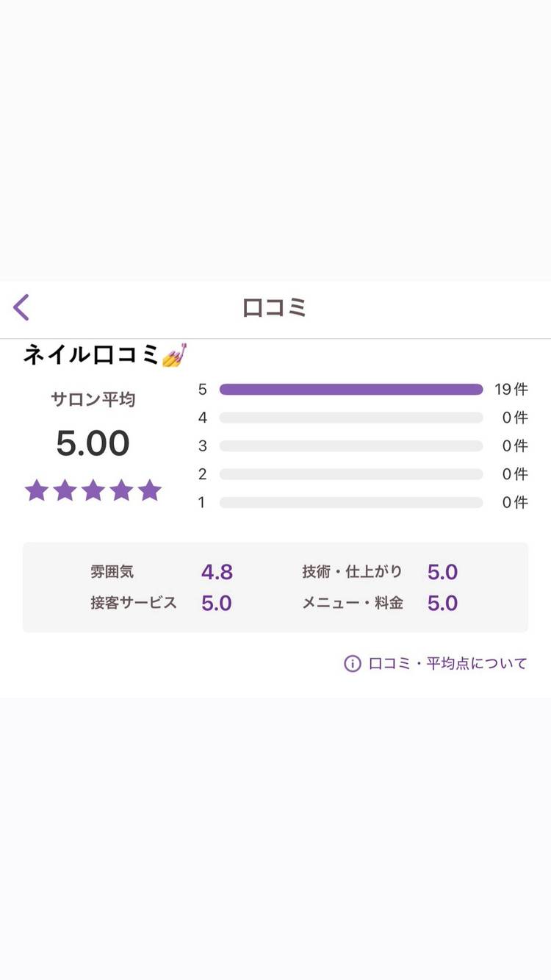Click the circled info icon
This screenshot has height=980, width=551.
tap(353, 663)
